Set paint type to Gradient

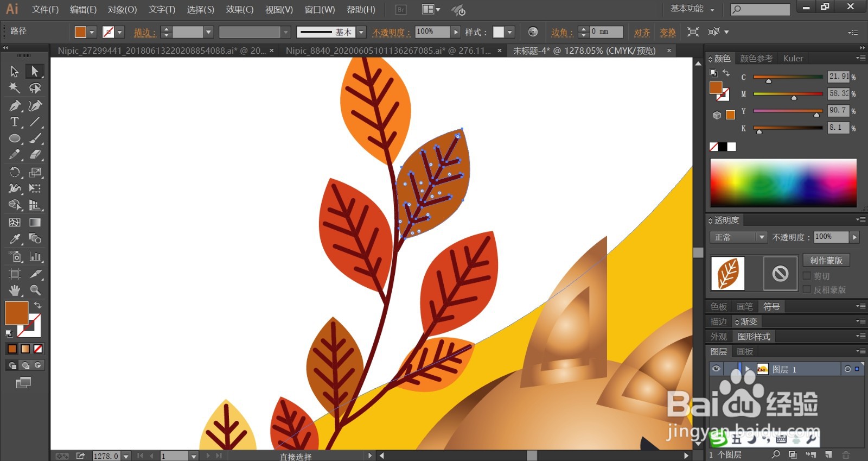[x=25, y=349]
